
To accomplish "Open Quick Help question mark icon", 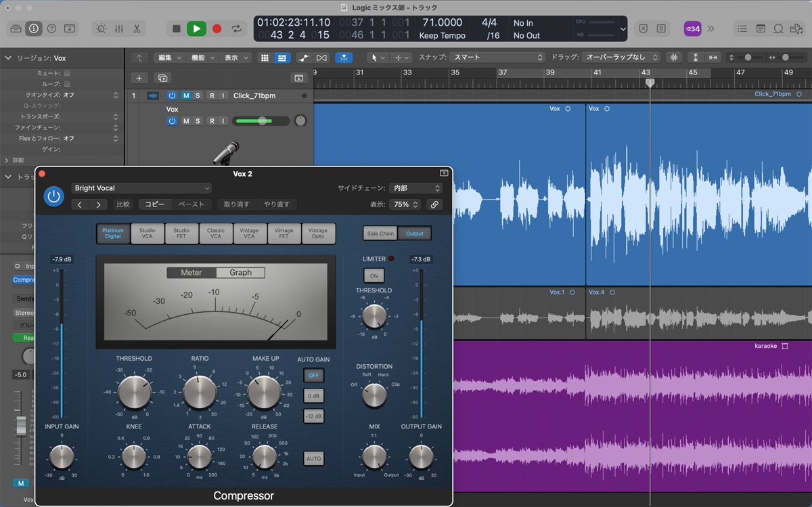I will [51, 28].
